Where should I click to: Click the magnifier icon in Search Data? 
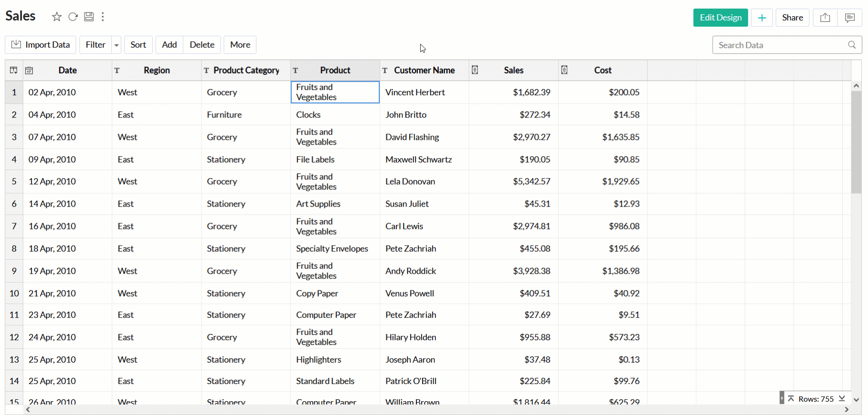(851, 45)
